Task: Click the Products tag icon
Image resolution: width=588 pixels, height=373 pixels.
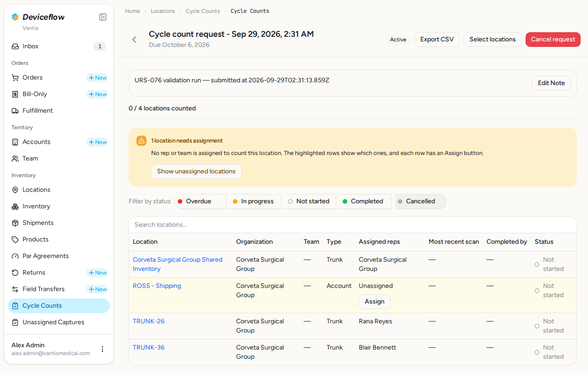Action: click(15, 240)
